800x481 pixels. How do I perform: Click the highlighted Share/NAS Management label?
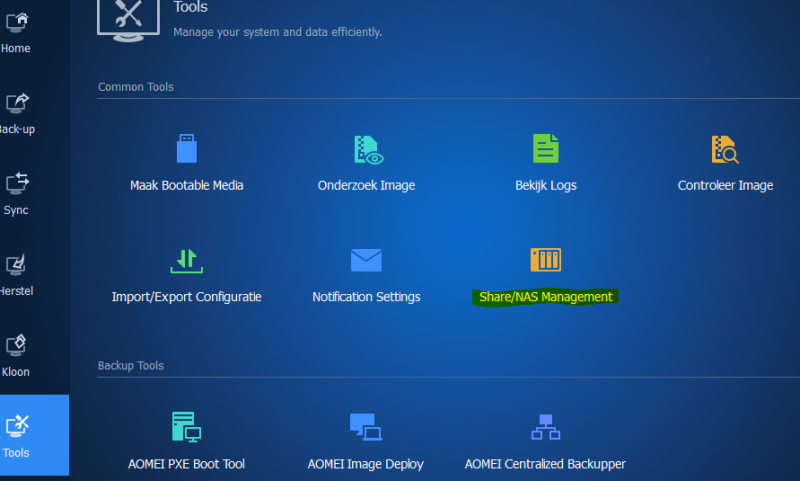pos(545,297)
